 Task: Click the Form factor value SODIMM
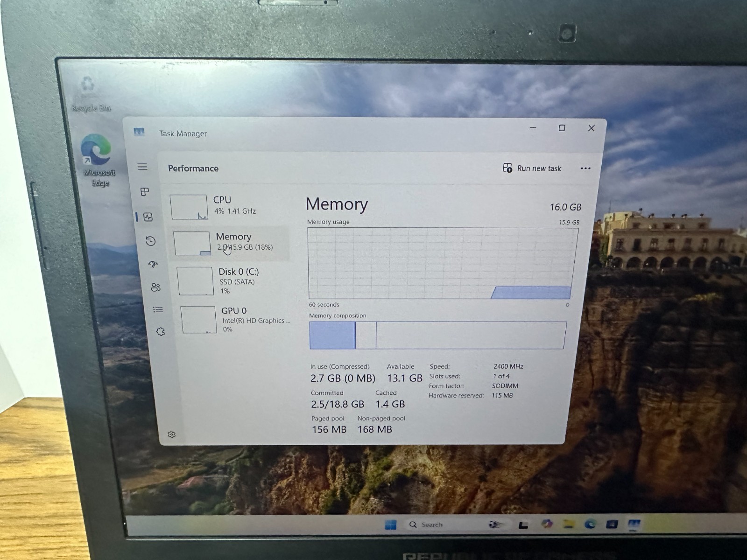coord(505,386)
